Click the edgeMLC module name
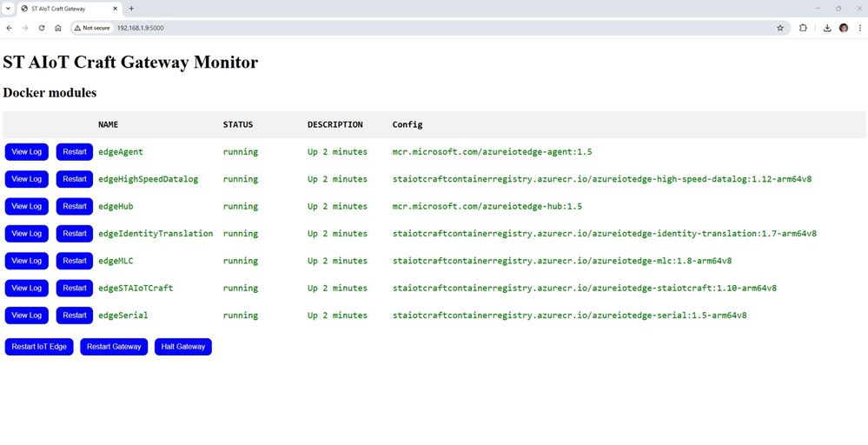 click(x=116, y=260)
